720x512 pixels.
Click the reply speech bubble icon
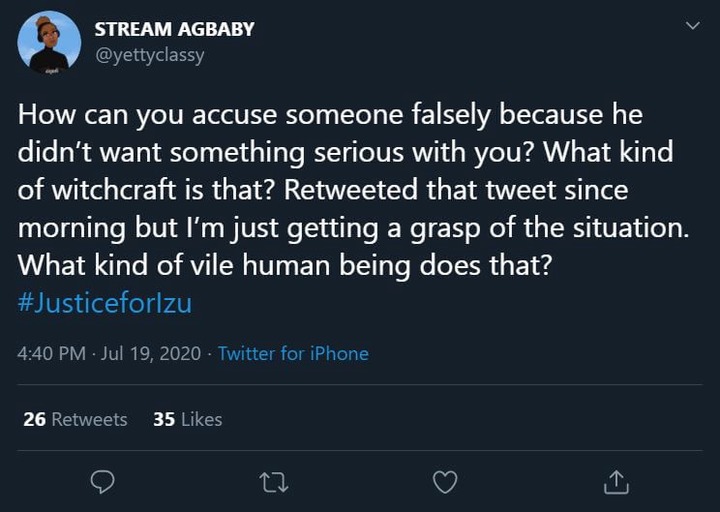pyautogui.click(x=102, y=482)
